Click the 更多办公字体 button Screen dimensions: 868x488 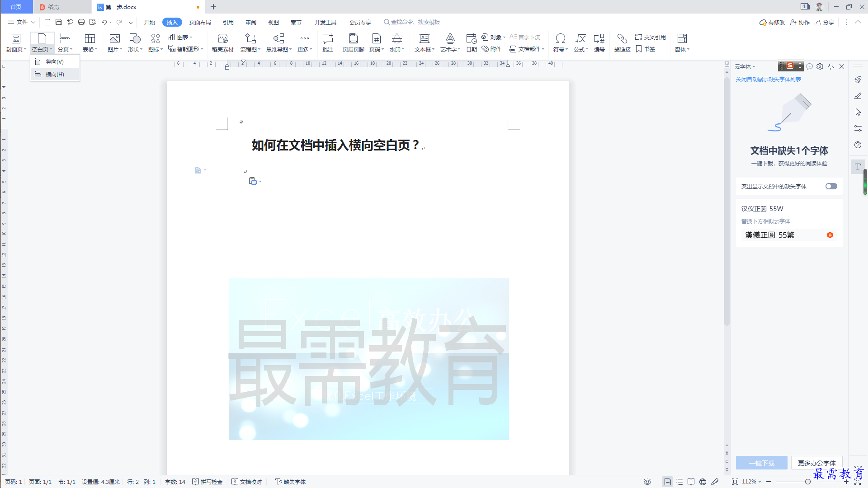click(x=817, y=463)
